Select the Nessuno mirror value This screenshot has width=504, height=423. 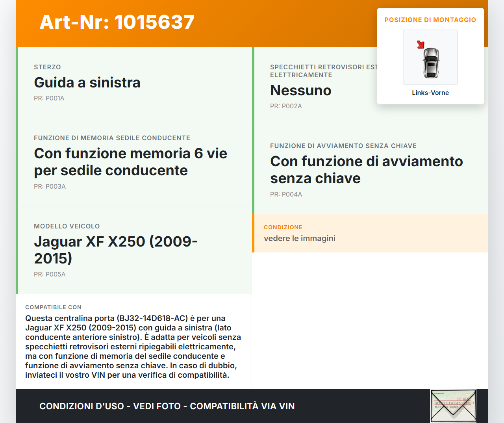click(x=300, y=91)
